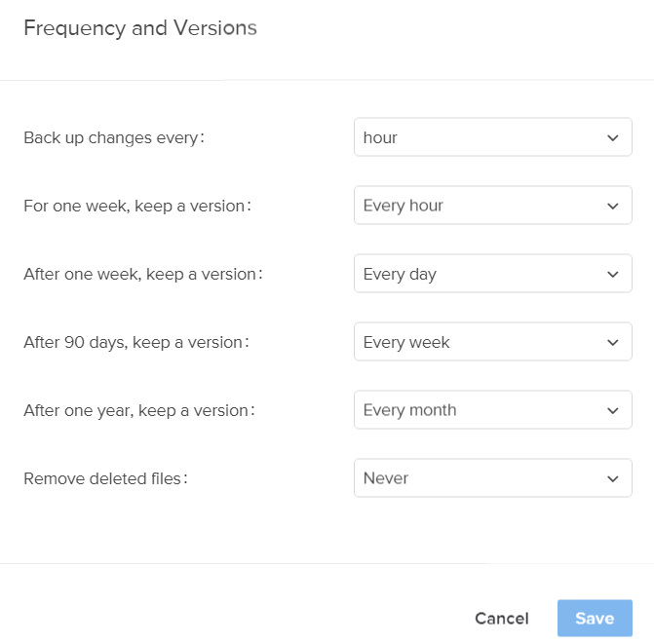Click the "After 90 days, keep a version:" label

point(136,342)
